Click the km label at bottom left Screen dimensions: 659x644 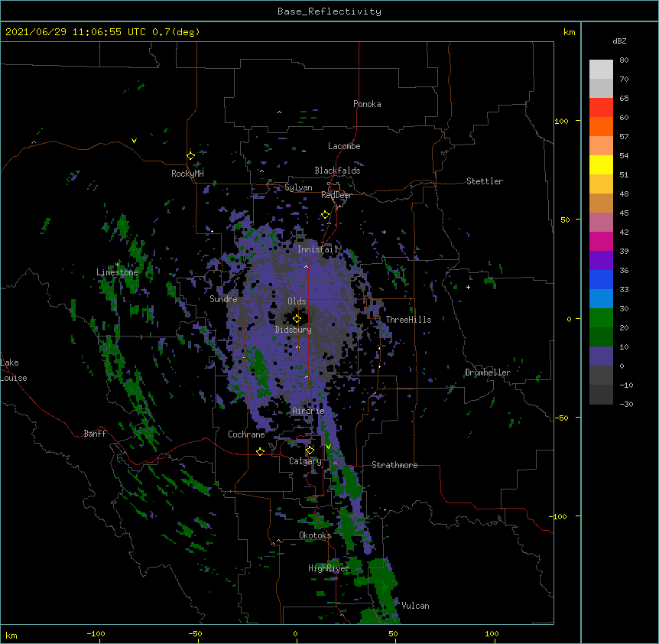click(11, 635)
